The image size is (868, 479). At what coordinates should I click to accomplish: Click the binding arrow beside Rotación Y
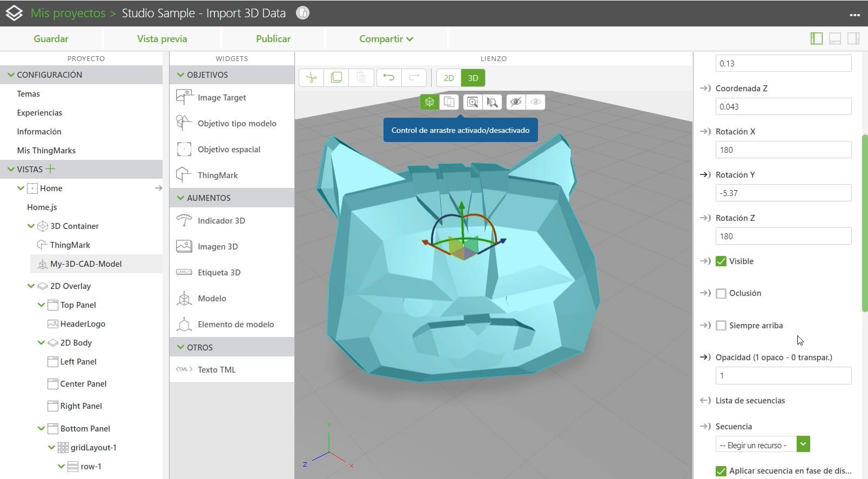tap(705, 175)
